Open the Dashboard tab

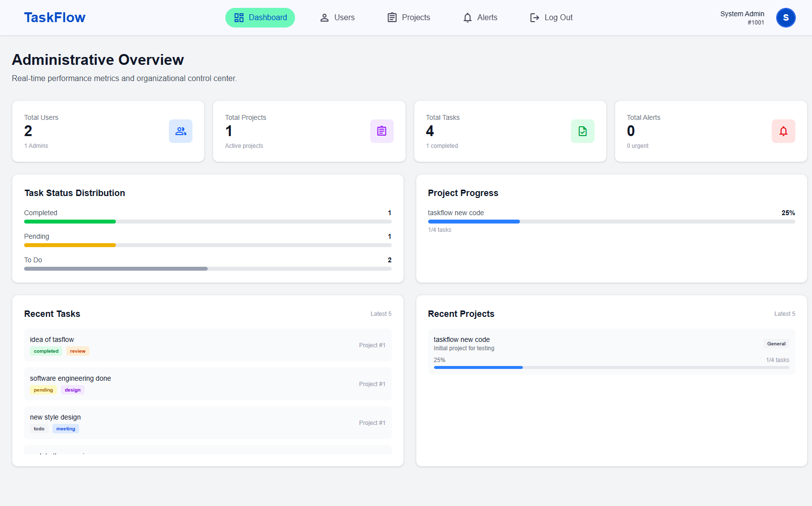pyautogui.click(x=260, y=18)
